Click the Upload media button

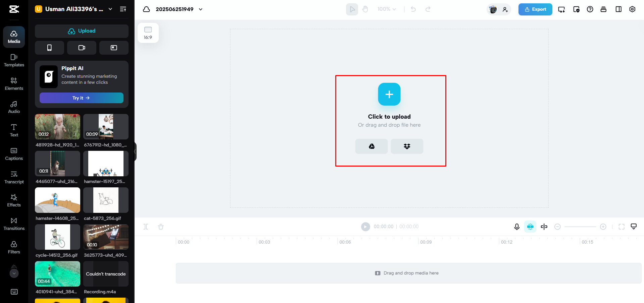[x=82, y=31]
